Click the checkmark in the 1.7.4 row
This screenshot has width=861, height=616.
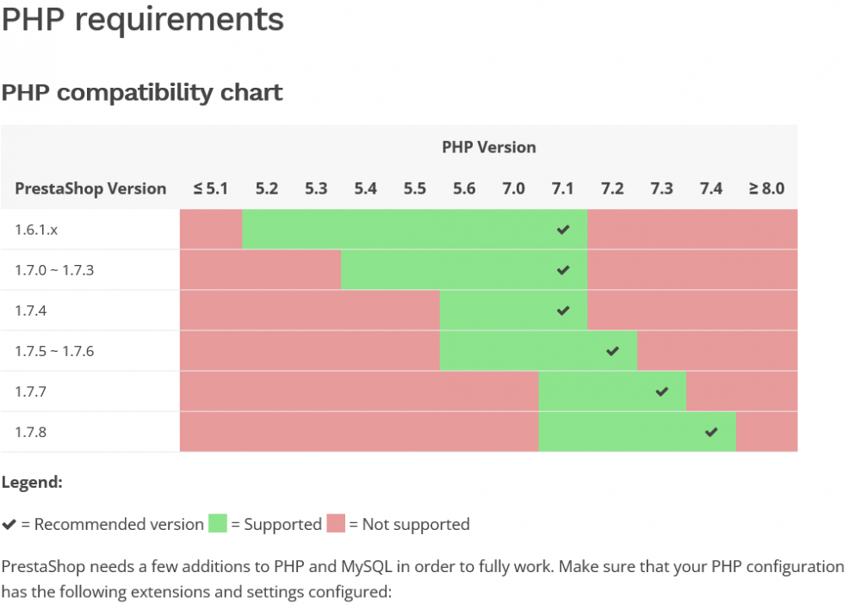click(563, 311)
